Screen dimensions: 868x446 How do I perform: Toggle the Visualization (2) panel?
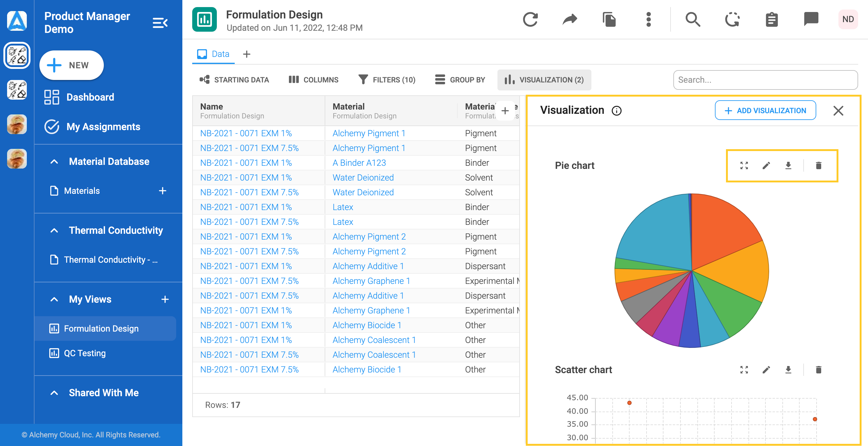tap(544, 80)
